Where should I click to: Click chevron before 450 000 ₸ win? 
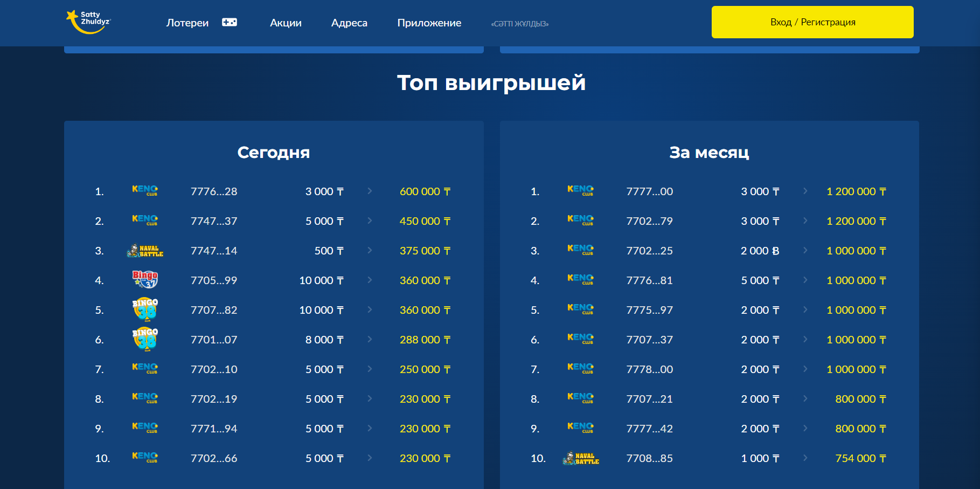point(370,221)
